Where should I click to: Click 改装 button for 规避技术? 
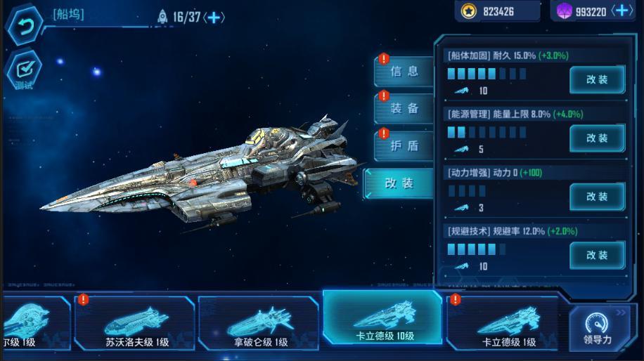tap(597, 255)
